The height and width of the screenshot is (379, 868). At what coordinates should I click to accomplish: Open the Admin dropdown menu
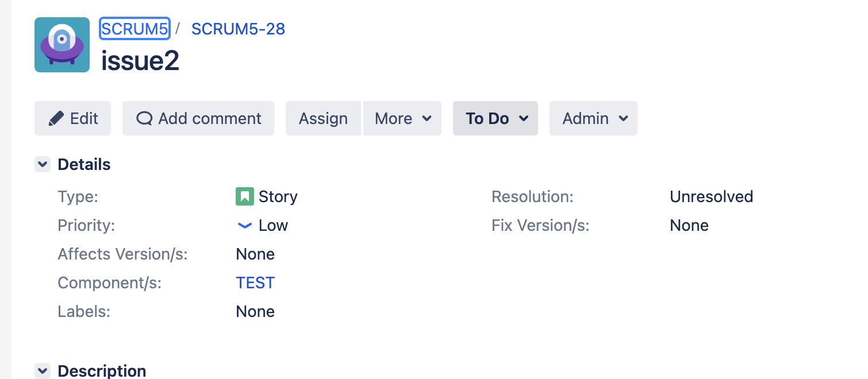[x=593, y=118]
